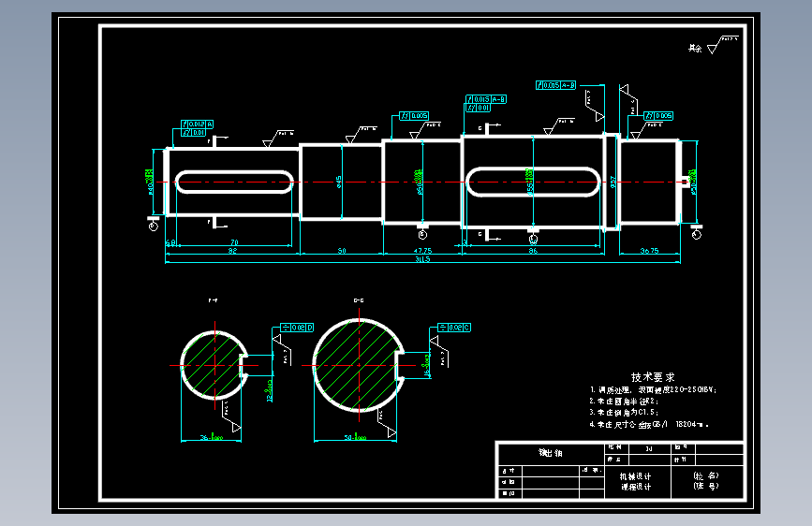The width and height of the screenshot is (812, 526).
Task: Select the left keyway slot on the shaft
Action: point(234,182)
